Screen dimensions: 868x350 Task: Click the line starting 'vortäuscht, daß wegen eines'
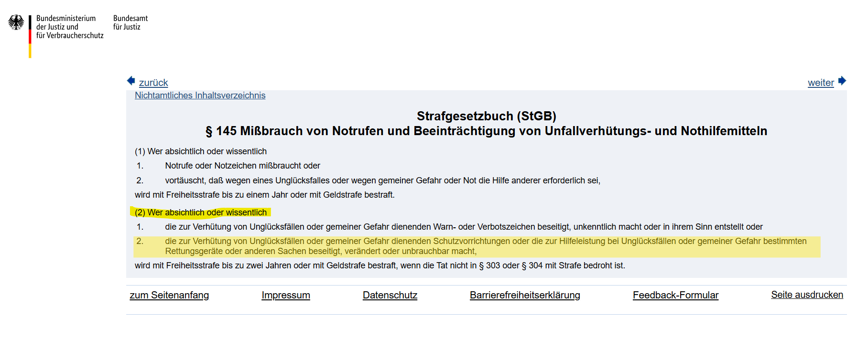pyautogui.click(x=383, y=180)
